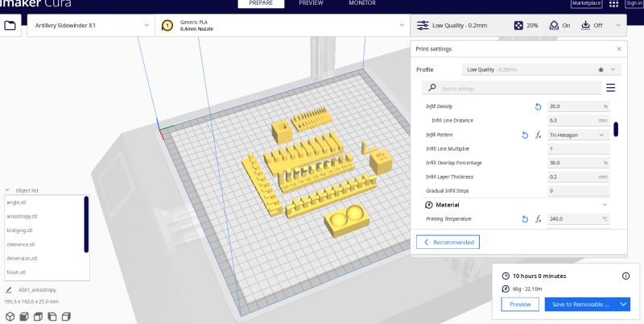The width and height of the screenshot is (644, 324).
Task: Click the print settings sliders icon
Action: coord(423,26)
